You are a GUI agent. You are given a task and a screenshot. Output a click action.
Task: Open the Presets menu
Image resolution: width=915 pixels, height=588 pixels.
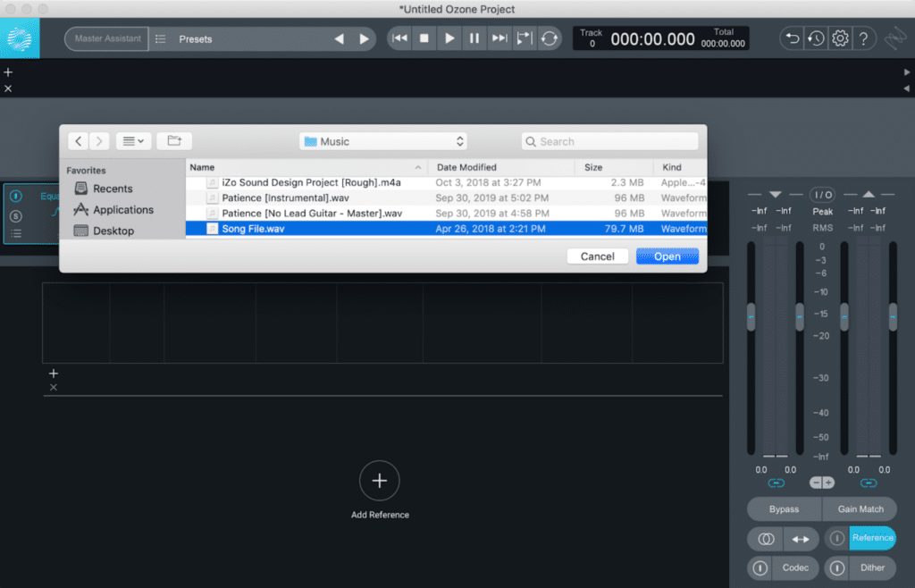click(x=196, y=39)
